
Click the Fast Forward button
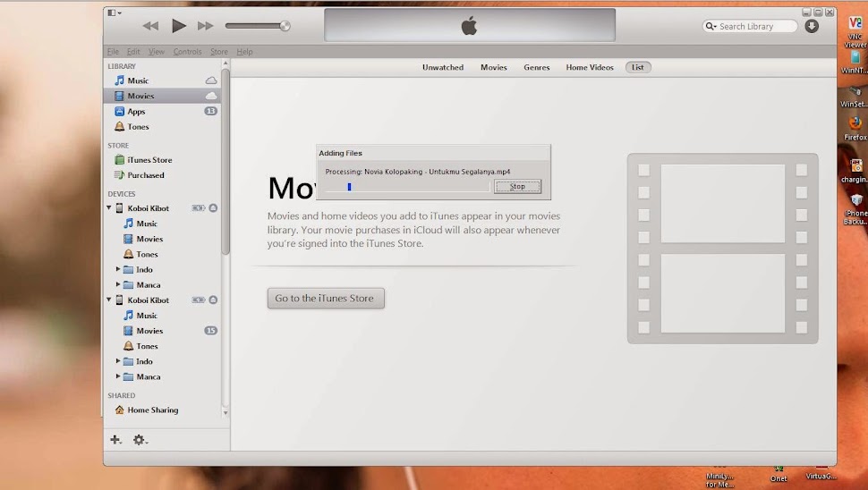(x=206, y=25)
